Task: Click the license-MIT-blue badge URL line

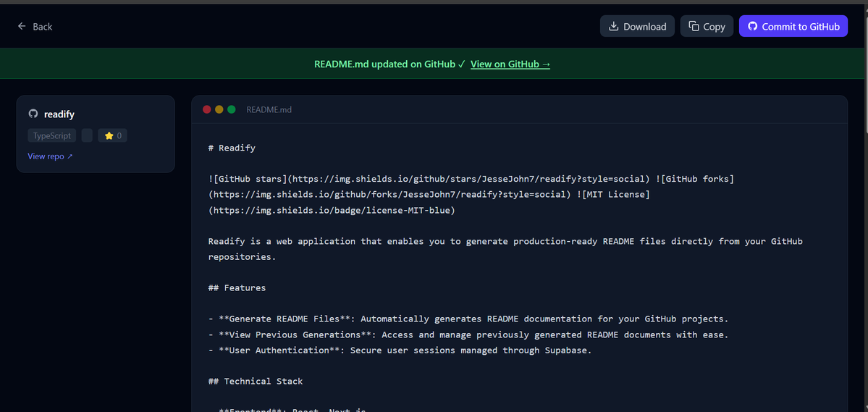Action: click(332, 211)
